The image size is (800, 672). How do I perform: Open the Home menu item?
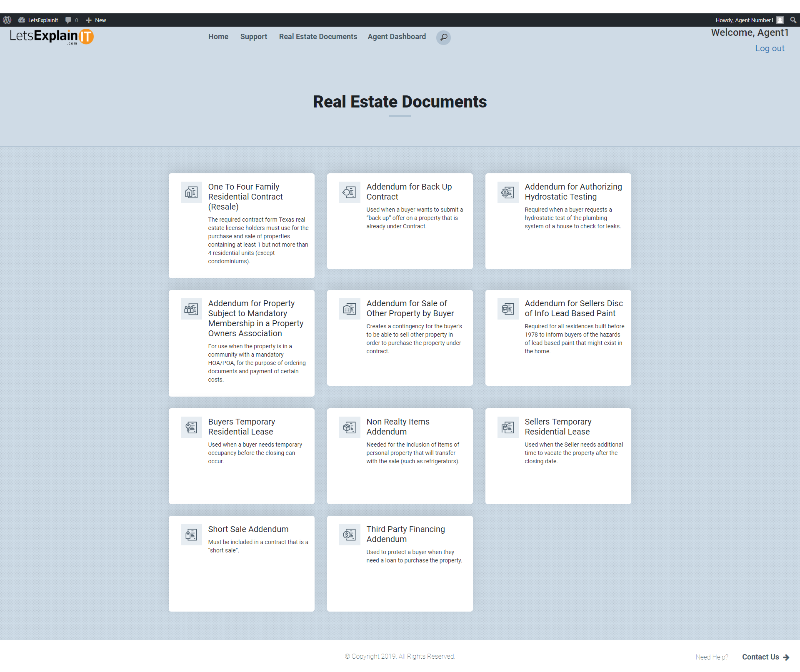pyautogui.click(x=218, y=37)
